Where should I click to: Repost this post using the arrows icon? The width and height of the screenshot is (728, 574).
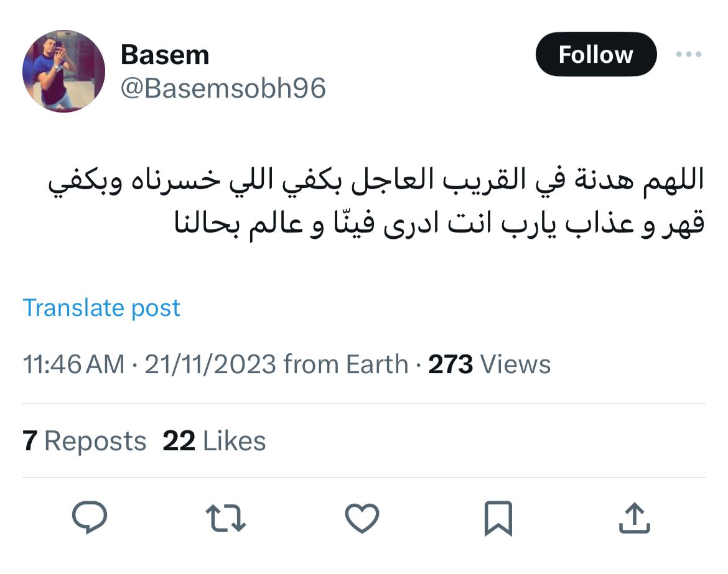point(225,517)
